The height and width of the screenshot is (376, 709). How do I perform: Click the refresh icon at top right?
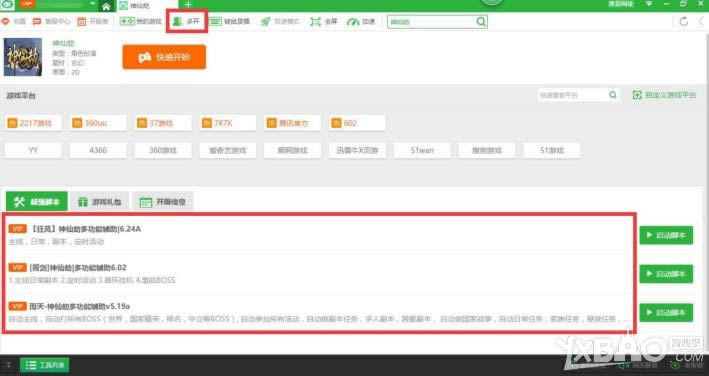coord(684,21)
